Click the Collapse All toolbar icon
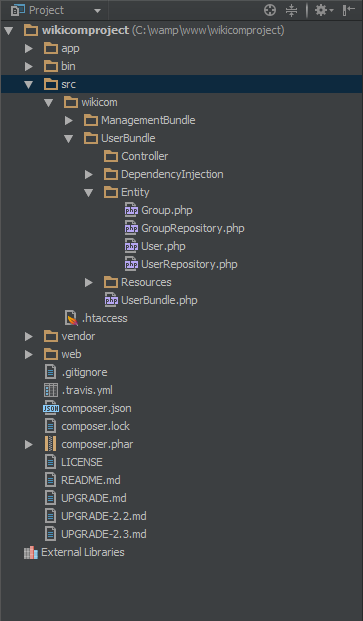 point(291,10)
